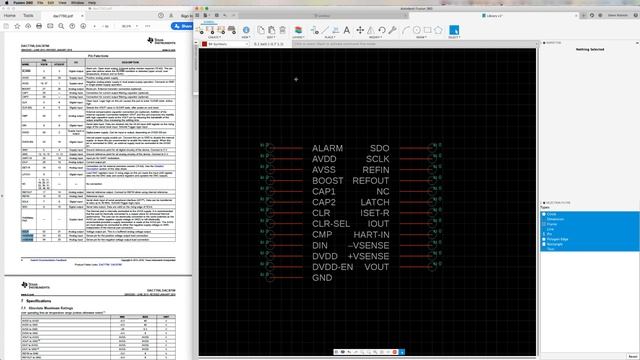This screenshot has height=360, width=640.
Task: Open the Layers stack icon
Action: (298, 30)
